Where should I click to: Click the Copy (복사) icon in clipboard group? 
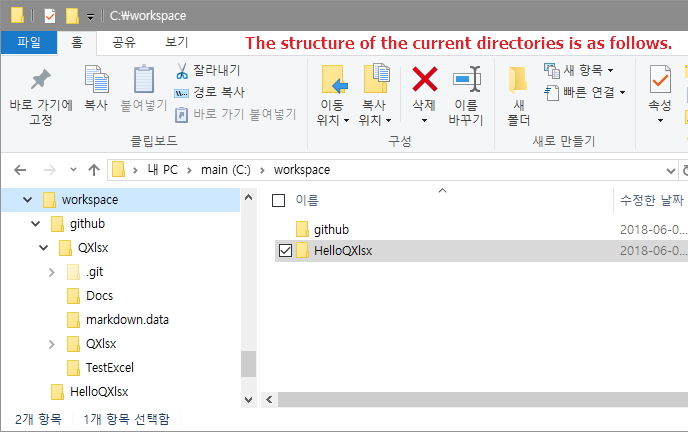(96, 82)
